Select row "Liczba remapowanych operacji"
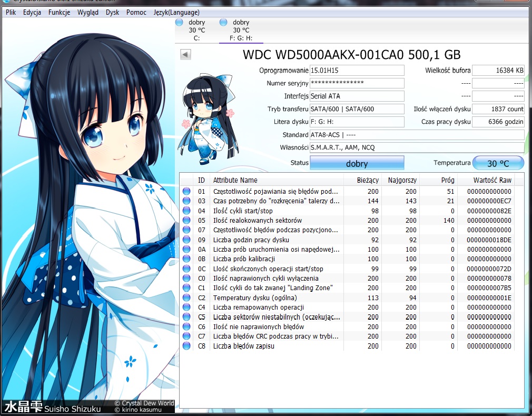The image size is (532, 416). (x=347, y=307)
